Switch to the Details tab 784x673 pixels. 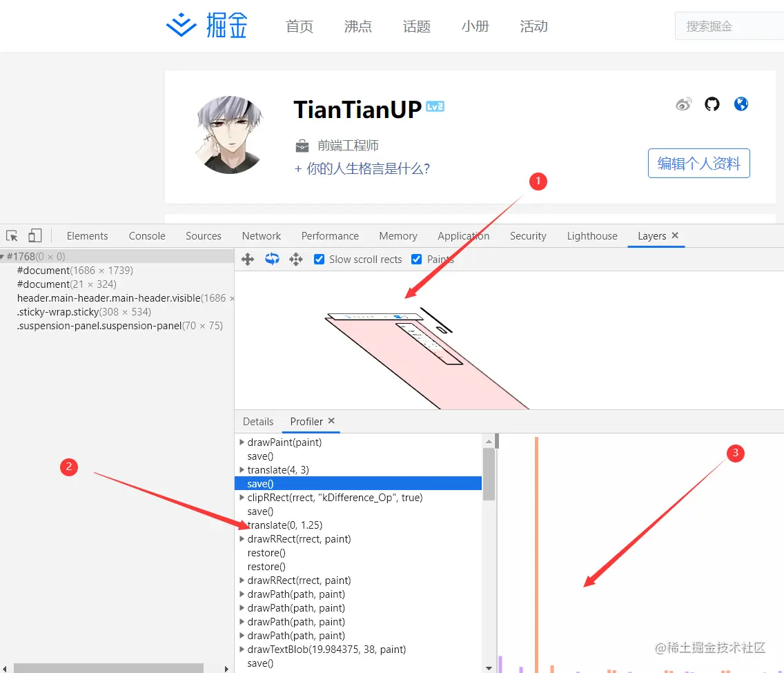[x=258, y=422]
